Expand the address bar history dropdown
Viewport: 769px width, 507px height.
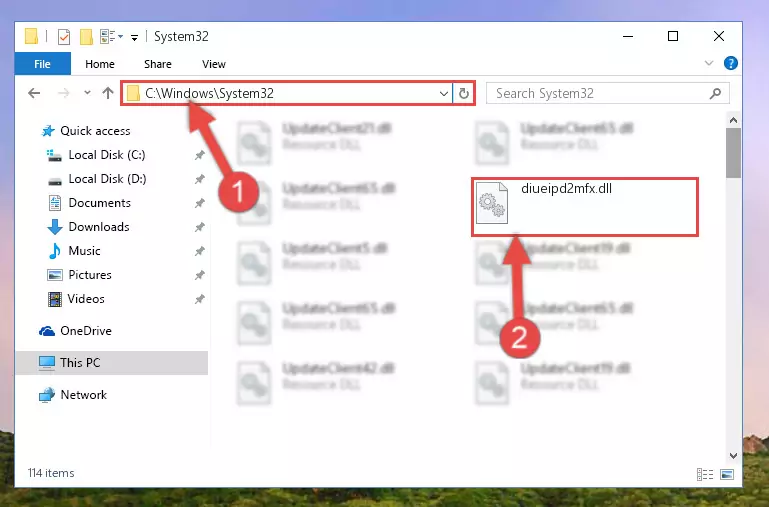pos(444,93)
